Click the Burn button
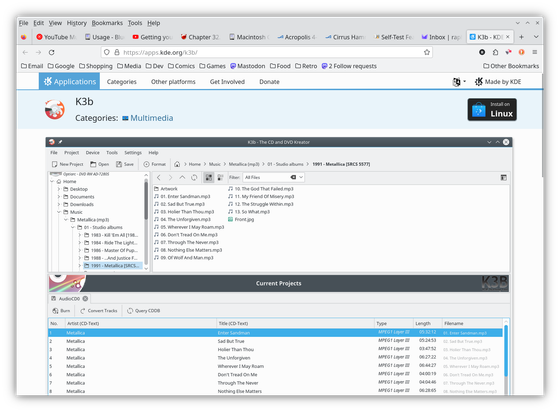This screenshot has height=412, width=560. click(61, 311)
